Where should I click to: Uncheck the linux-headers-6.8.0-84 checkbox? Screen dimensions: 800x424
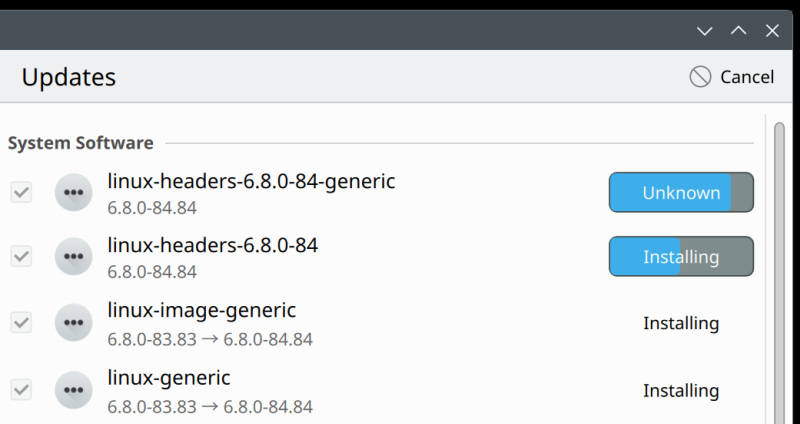pyautogui.click(x=21, y=256)
